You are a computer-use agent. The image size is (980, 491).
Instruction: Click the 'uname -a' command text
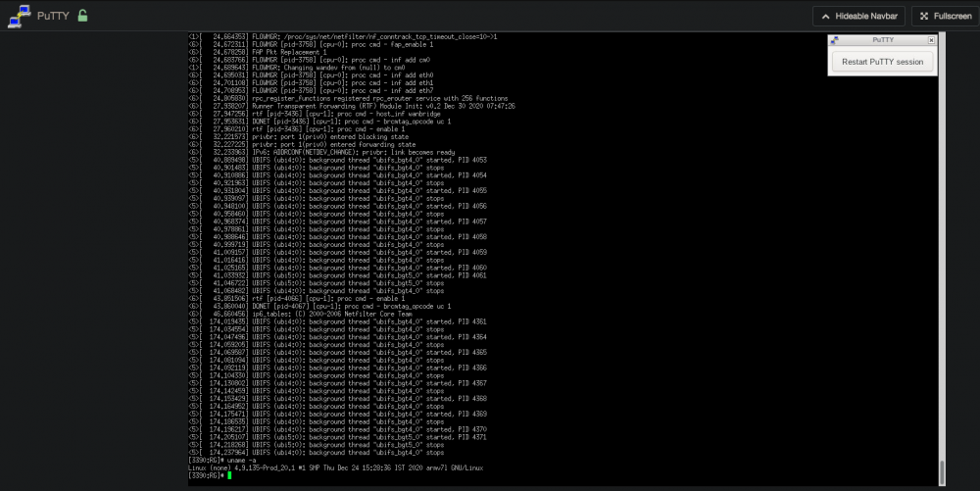[241, 461]
